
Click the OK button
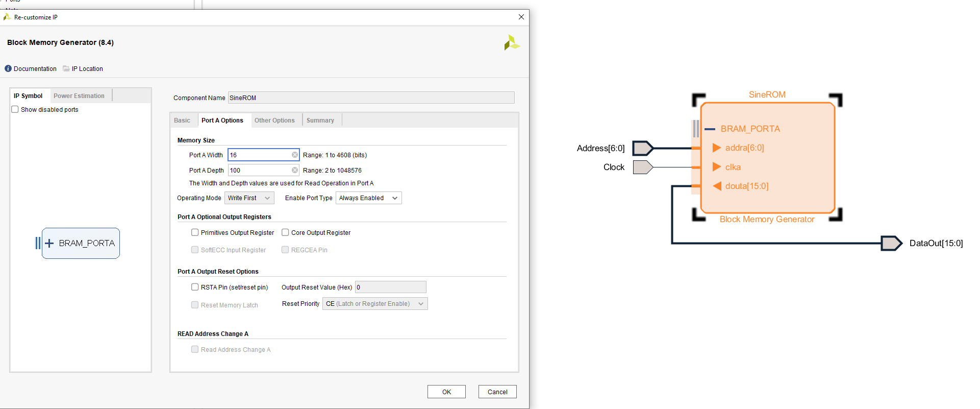[446, 392]
